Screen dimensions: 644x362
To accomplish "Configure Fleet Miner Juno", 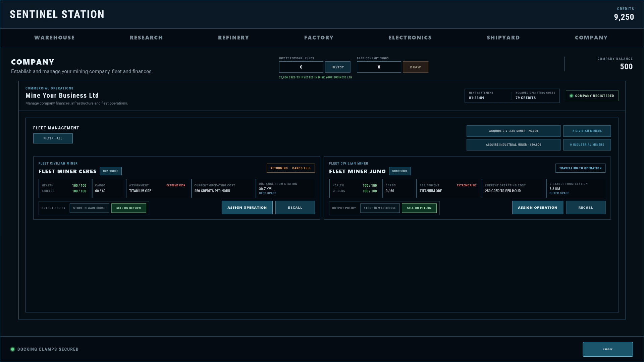I will tap(400, 171).
